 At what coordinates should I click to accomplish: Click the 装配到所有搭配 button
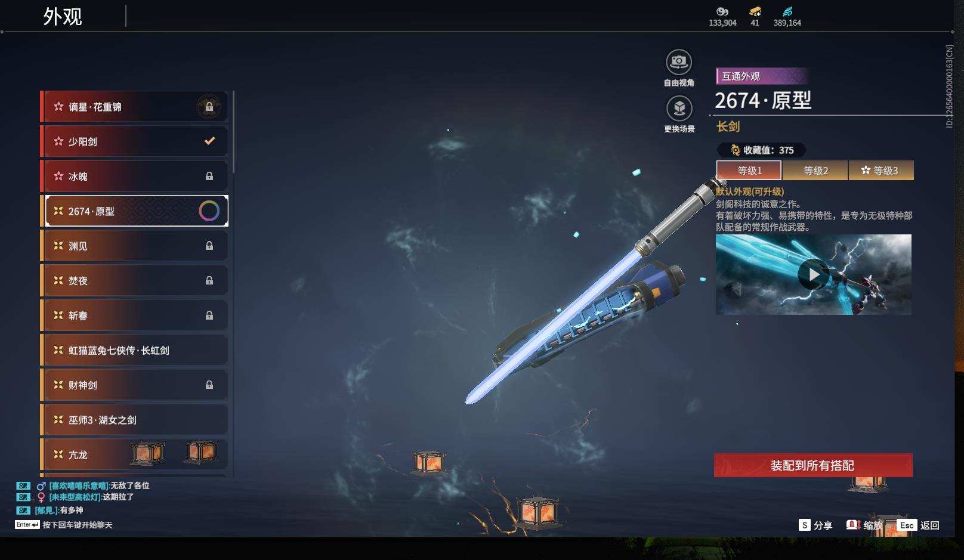click(813, 465)
